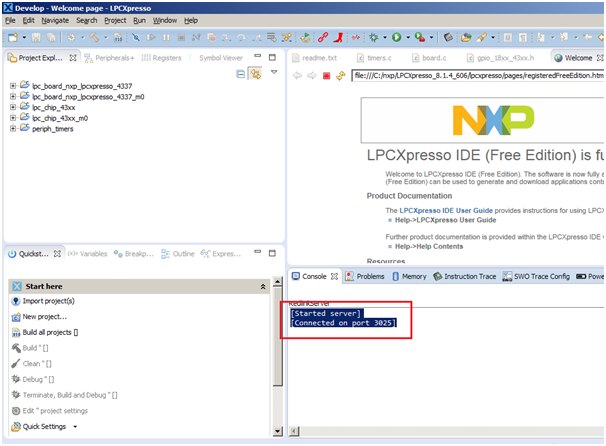This screenshot has height=446, width=606.
Task: Switch to the Registers tab
Action: tap(161, 58)
